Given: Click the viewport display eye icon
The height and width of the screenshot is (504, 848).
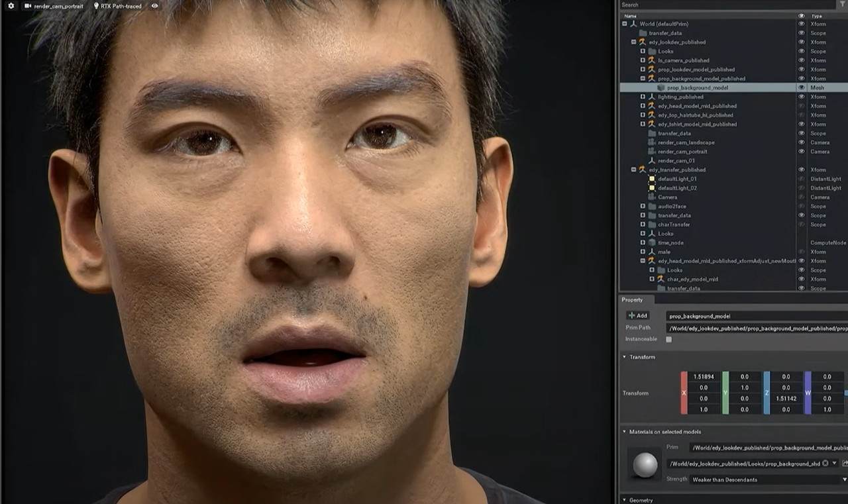Looking at the screenshot, I should point(155,6).
